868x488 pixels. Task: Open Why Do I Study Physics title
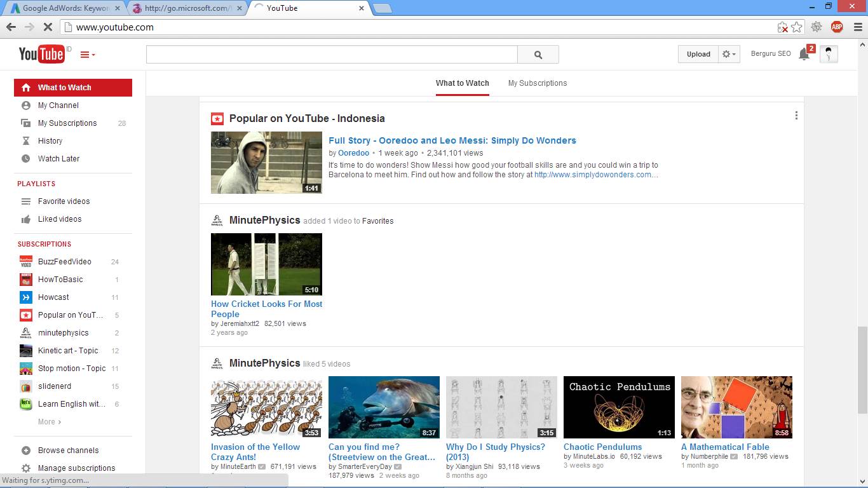[496, 452]
